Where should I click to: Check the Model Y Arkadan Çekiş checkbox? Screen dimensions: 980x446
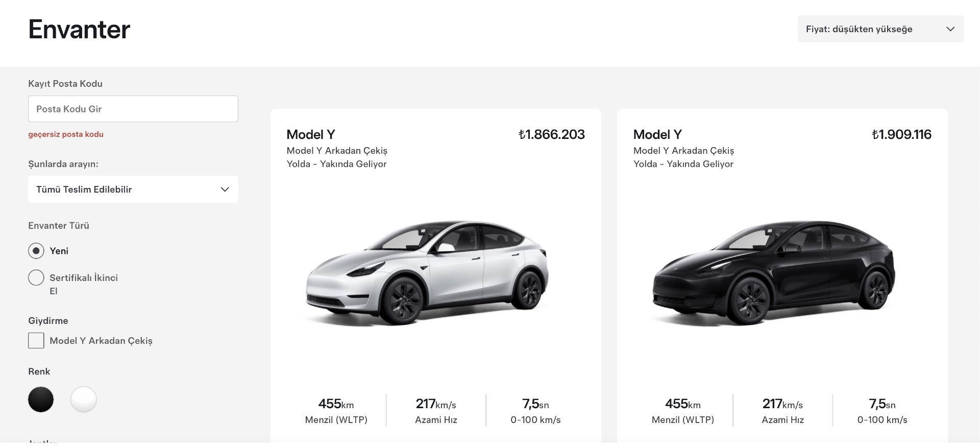(36, 341)
